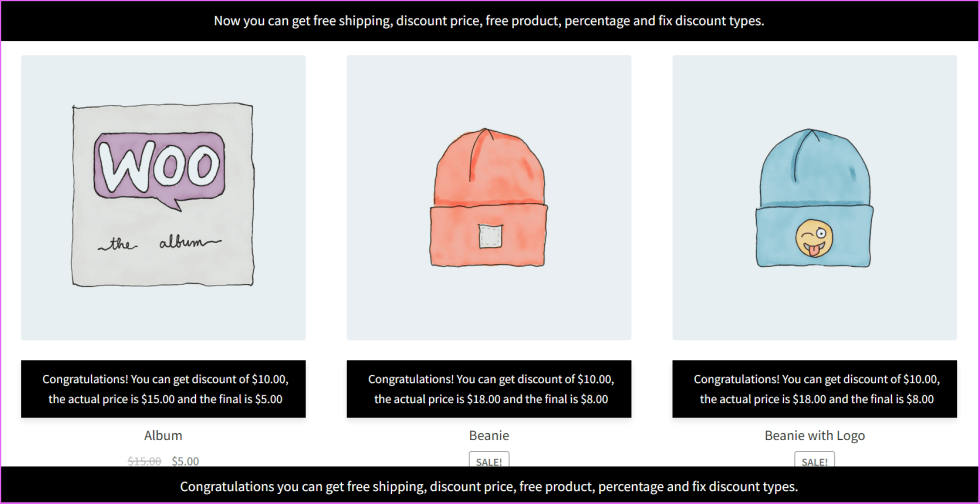Click the SALE! badge under Beanie with Logo

coord(814,461)
